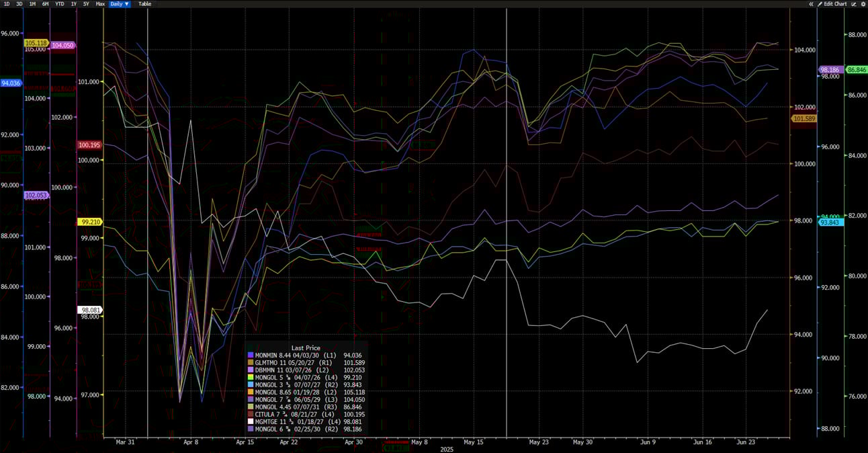Click the green 86.846 right-axis price tag
The image size is (868, 453).
(x=857, y=70)
